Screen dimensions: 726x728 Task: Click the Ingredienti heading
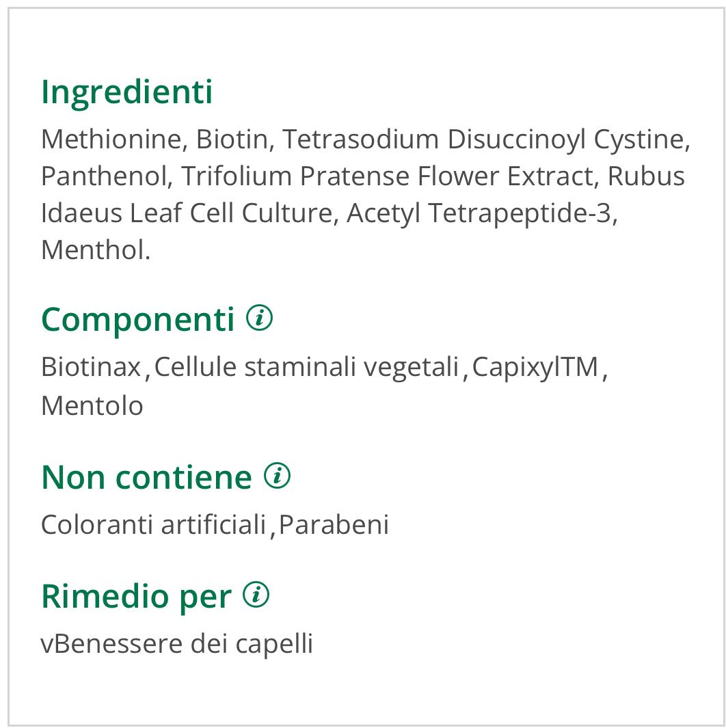point(127,92)
